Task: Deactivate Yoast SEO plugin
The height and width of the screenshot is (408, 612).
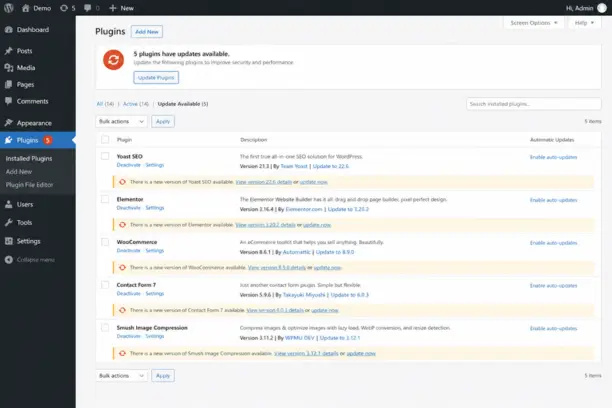Action: coord(128,165)
